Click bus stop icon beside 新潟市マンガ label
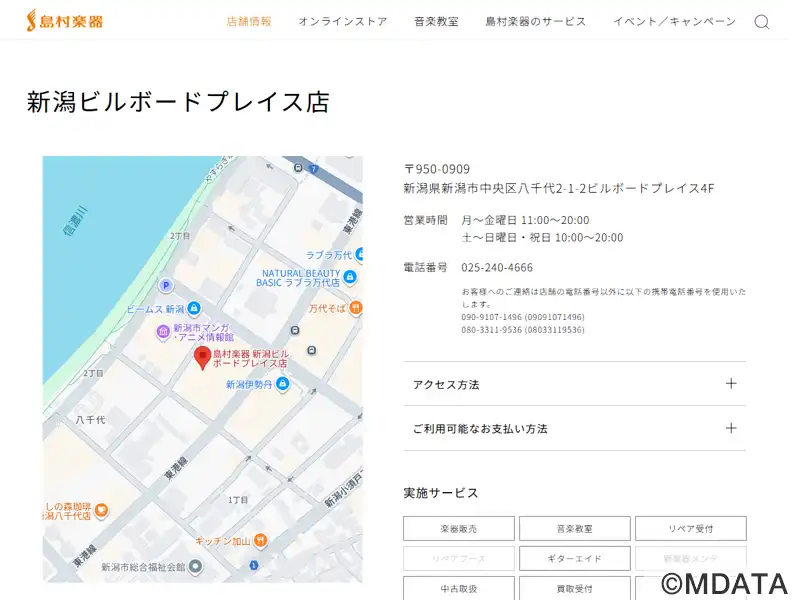Image resolution: width=800 pixels, height=600 pixels. [295, 330]
